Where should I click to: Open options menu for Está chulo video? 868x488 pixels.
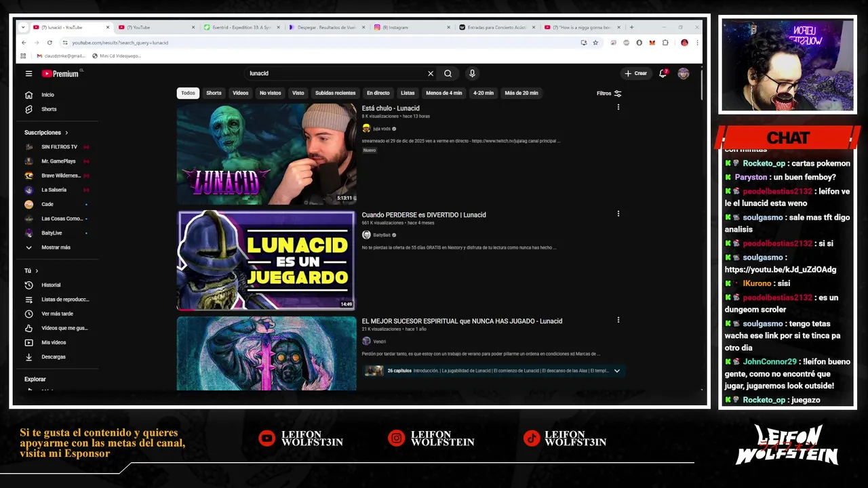click(618, 107)
